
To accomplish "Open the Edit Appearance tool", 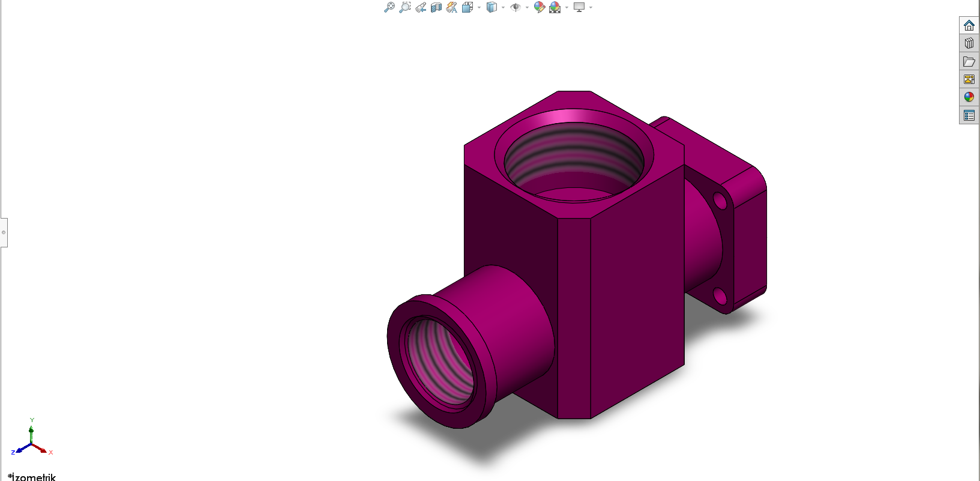I will [x=539, y=7].
